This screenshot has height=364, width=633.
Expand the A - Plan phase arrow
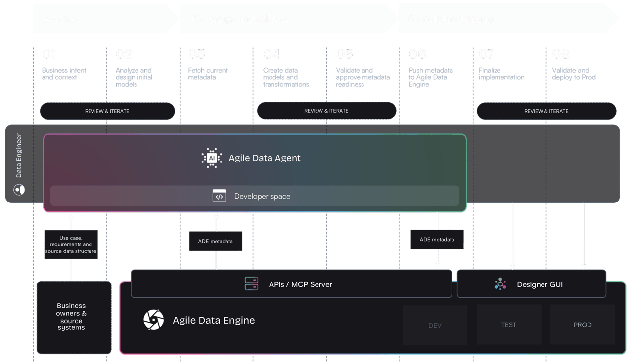[x=104, y=19]
